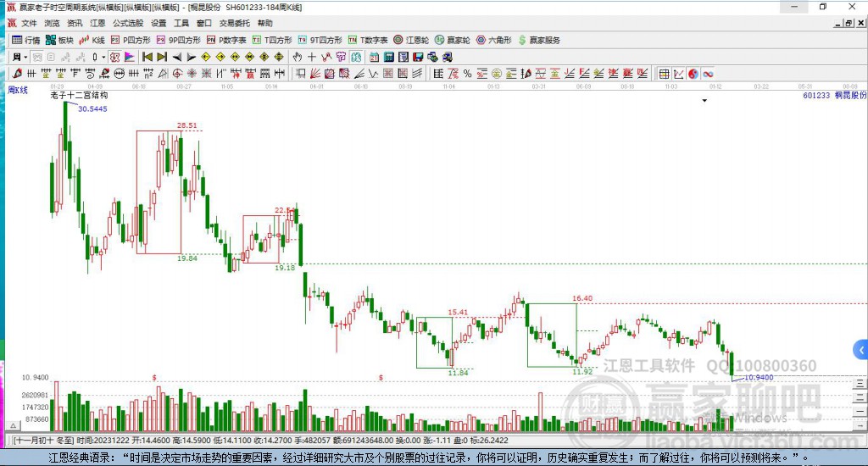Jump to last bar with skip-forward icon
Screen dimensions: 868x466
coord(162,57)
